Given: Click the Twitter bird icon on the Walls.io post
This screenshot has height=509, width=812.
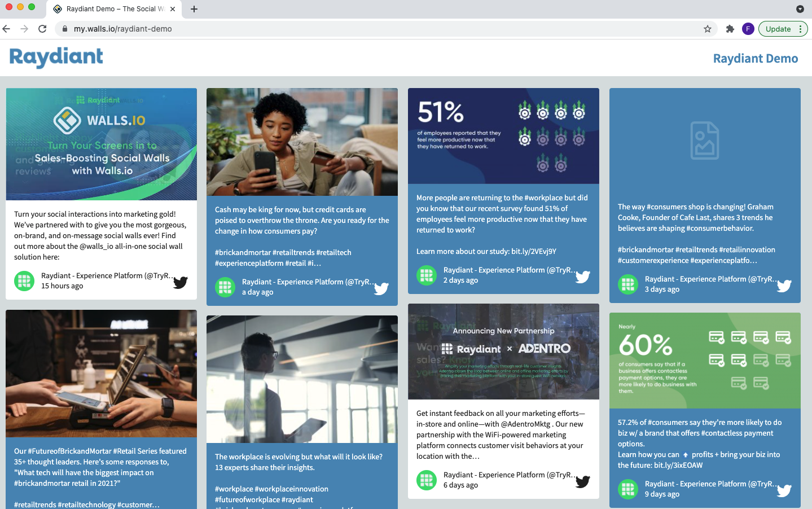Looking at the screenshot, I should click(x=180, y=282).
